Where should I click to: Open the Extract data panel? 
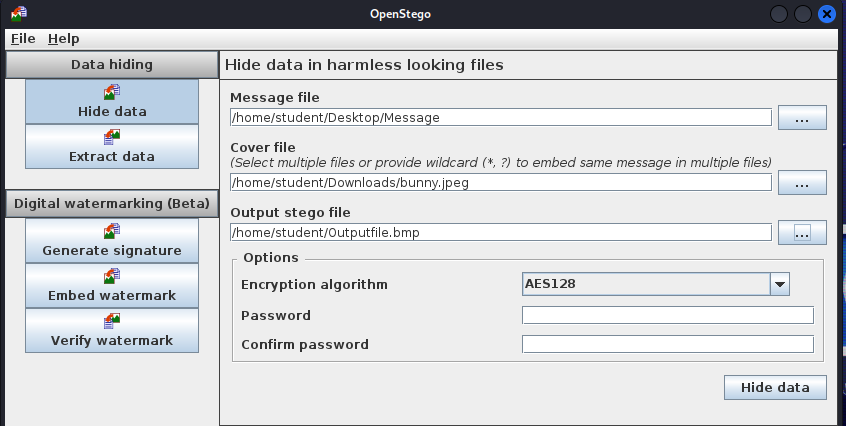112,147
